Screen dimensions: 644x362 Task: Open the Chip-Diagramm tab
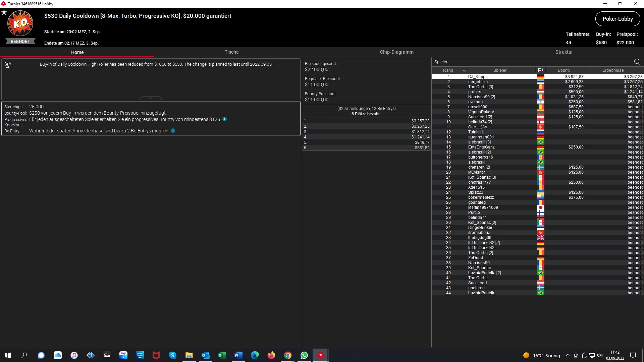pos(396,52)
